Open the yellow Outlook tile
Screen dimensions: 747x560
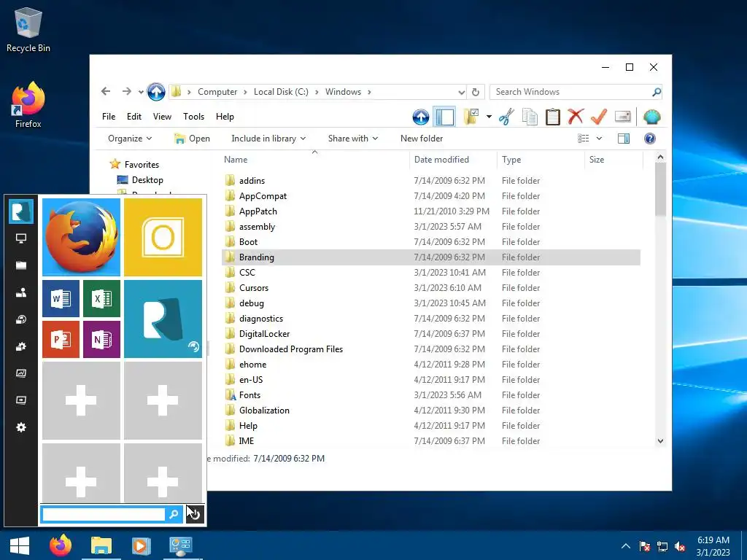pos(163,237)
